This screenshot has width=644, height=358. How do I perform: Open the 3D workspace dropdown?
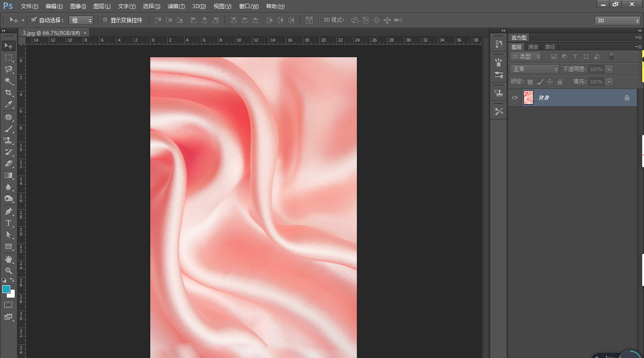coord(618,21)
